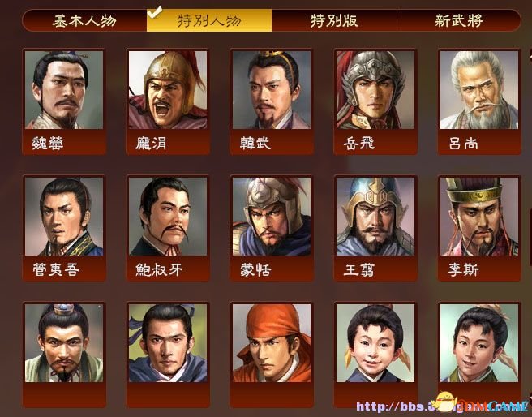
Task: Select the 李斯 portrait with tall hat
Action: pos(479,228)
